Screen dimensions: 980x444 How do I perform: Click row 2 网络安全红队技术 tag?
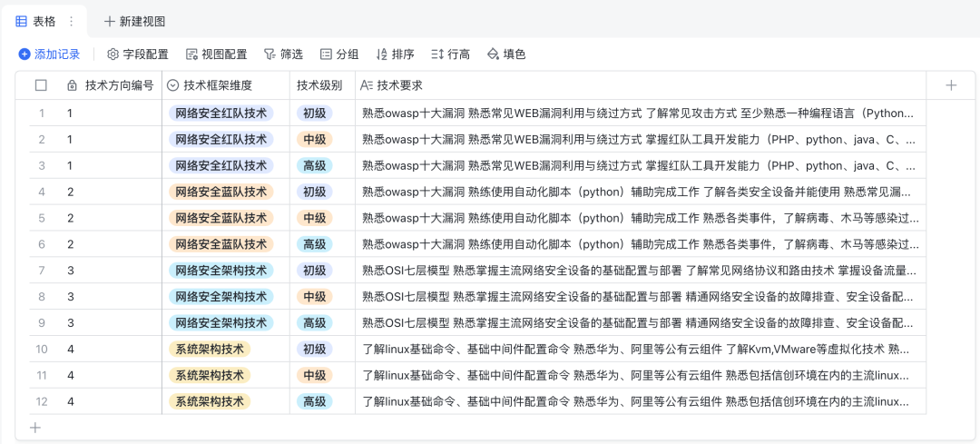click(x=221, y=140)
